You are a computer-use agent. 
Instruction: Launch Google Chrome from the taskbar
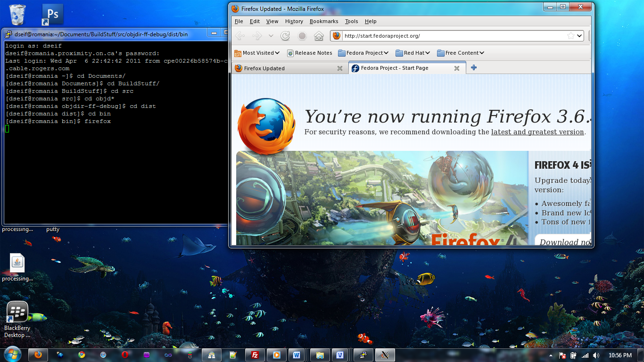click(82, 355)
